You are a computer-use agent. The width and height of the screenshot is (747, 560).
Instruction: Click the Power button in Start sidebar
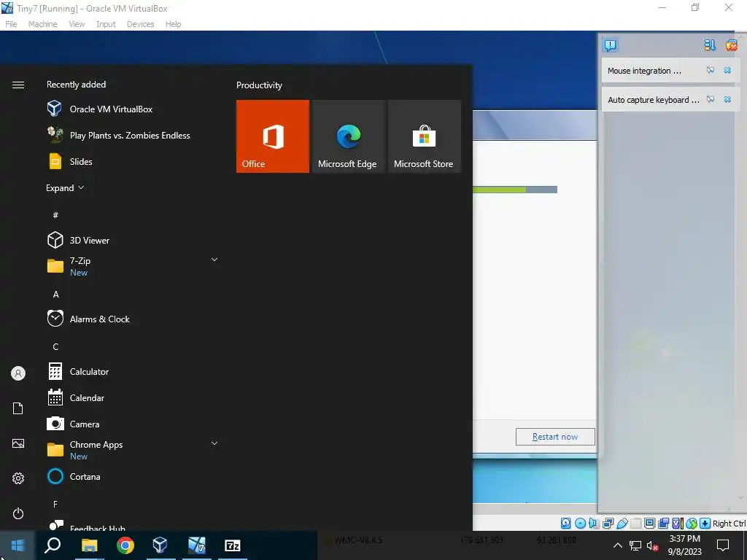click(x=18, y=513)
